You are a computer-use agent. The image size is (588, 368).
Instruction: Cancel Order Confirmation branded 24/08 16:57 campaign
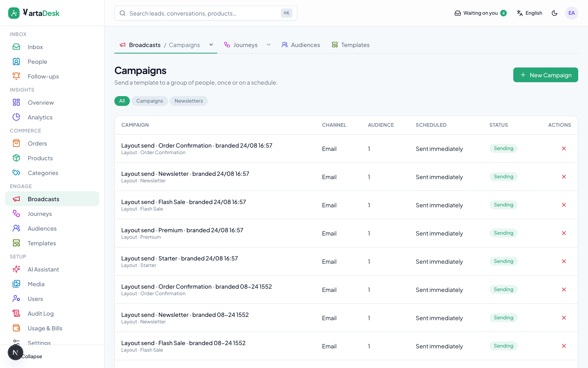[x=564, y=148]
